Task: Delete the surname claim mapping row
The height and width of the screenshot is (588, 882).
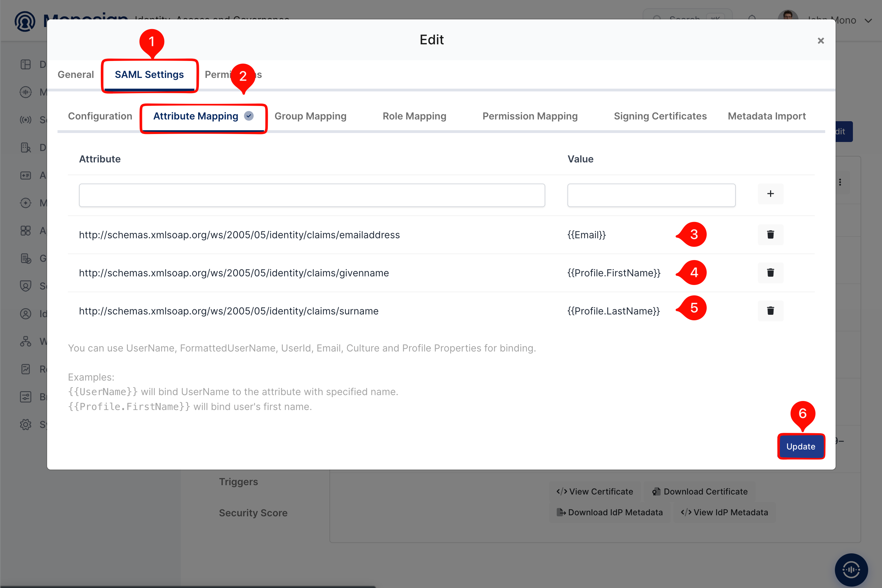Action: click(x=770, y=311)
